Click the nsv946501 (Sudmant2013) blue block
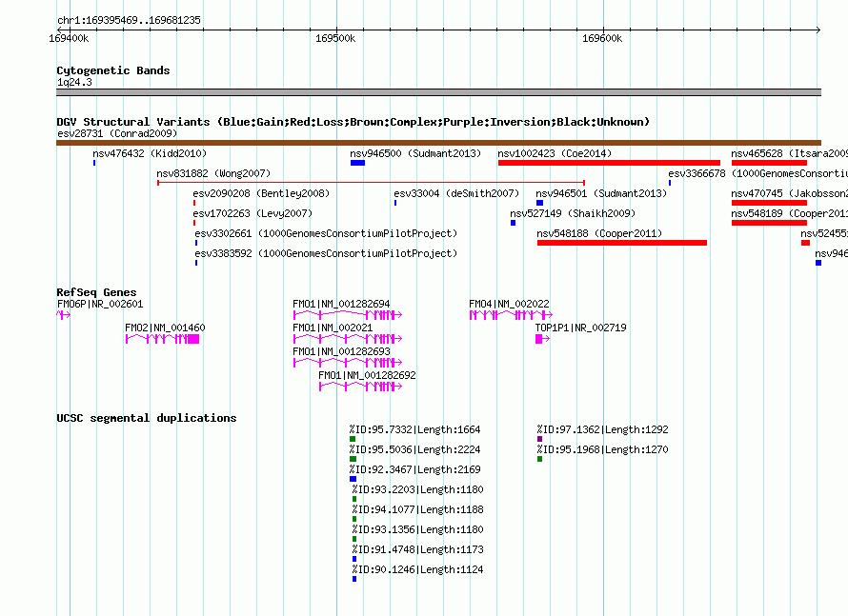Image resolution: width=848 pixels, height=616 pixels. [x=539, y=203]
